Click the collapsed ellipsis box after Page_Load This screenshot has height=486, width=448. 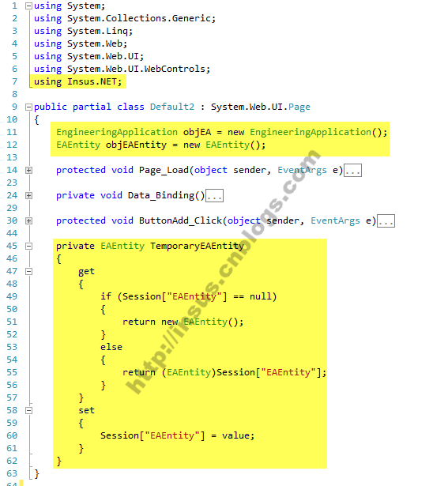tap(353, 171)
